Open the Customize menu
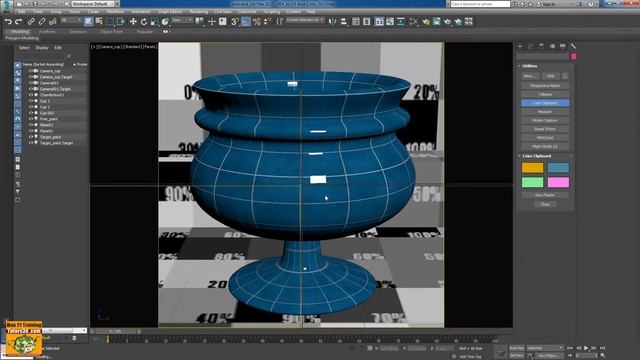This screenshot has height=360, width=640. 247,12
